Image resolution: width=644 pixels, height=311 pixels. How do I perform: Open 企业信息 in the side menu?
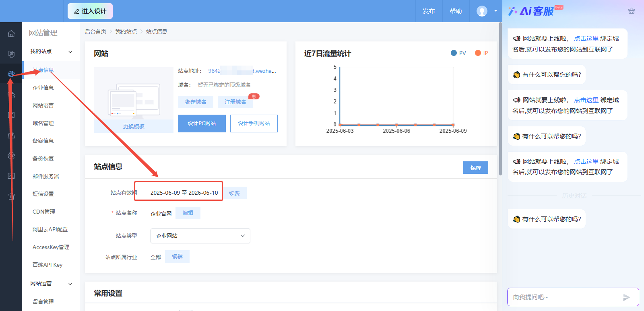coord(43,88)
